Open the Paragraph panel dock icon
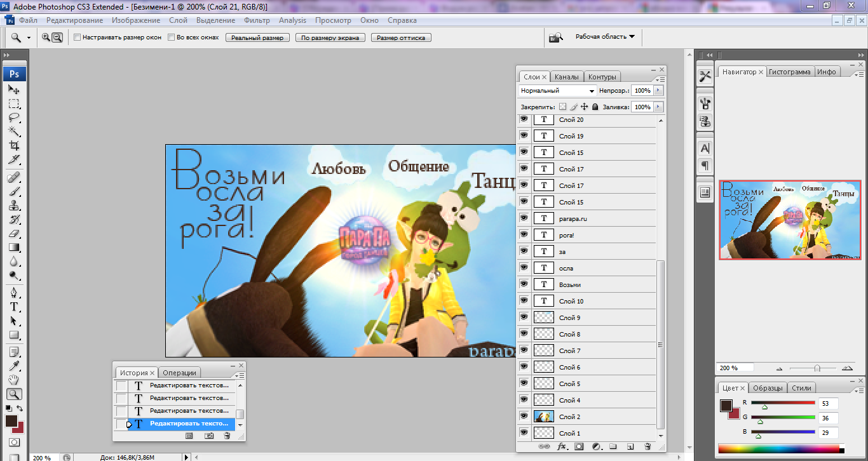Viewport: 868px width, 461px height. (x=705, y=166)
